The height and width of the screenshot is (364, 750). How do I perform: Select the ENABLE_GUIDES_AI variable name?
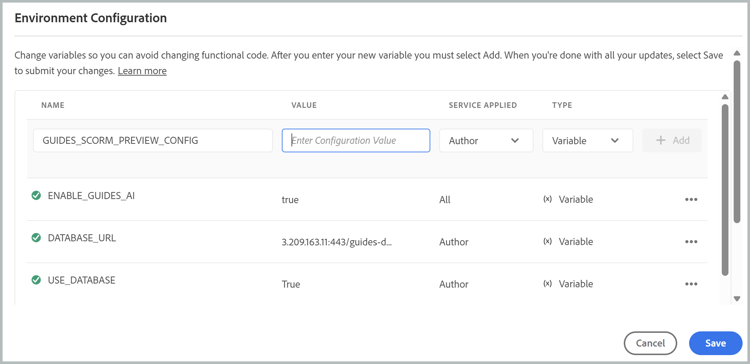click(x=91, y=195)
